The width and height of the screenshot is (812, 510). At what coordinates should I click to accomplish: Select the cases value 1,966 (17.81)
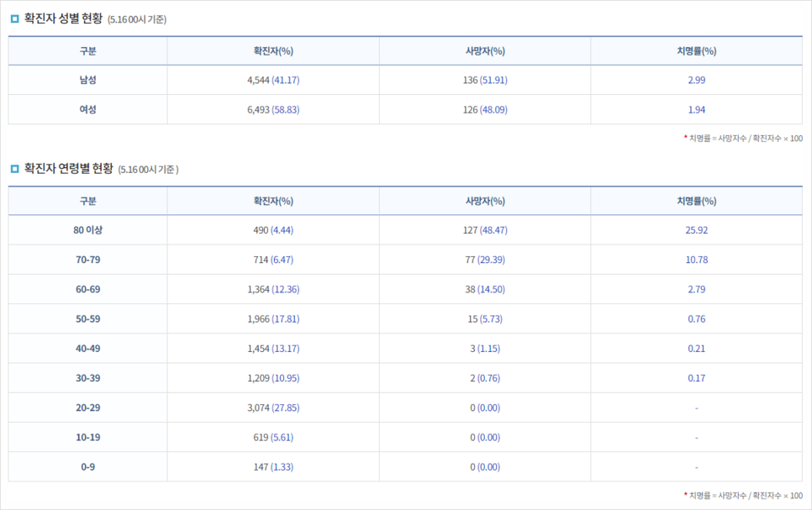point(273,318)
